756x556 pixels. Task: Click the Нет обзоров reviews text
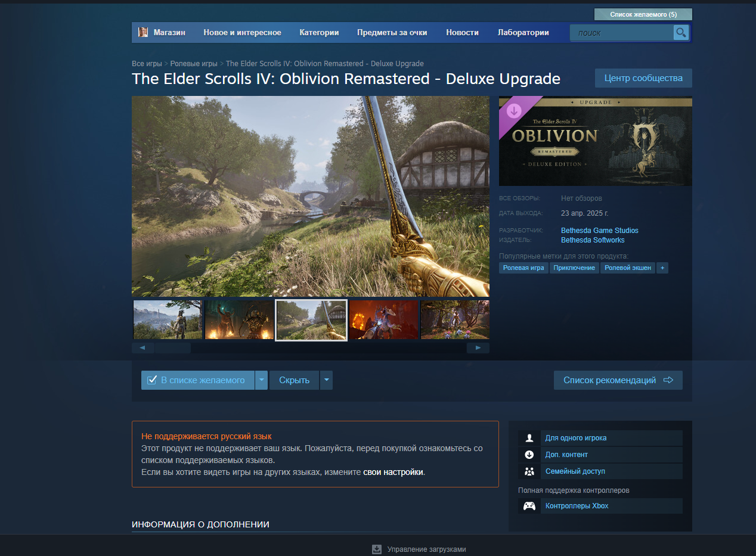[581, 198]
